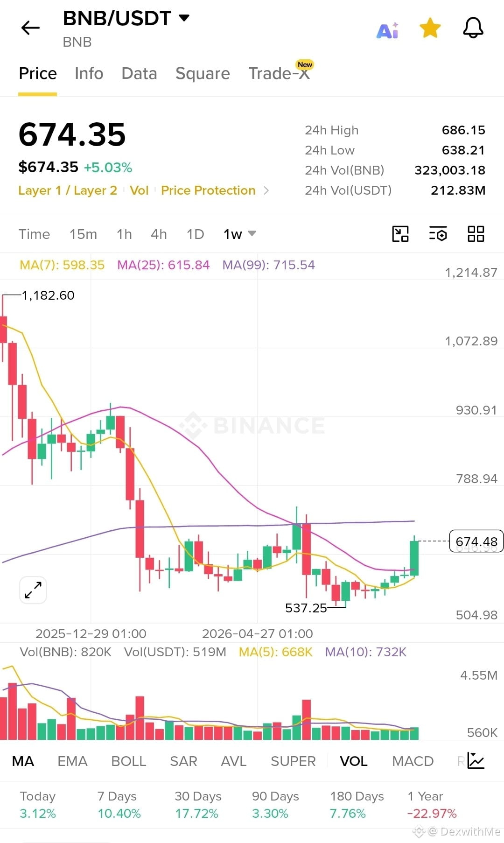Viewport: 504px width, 843px height.
Task: Open the Price Protection tag
Action: coord(208,190)
